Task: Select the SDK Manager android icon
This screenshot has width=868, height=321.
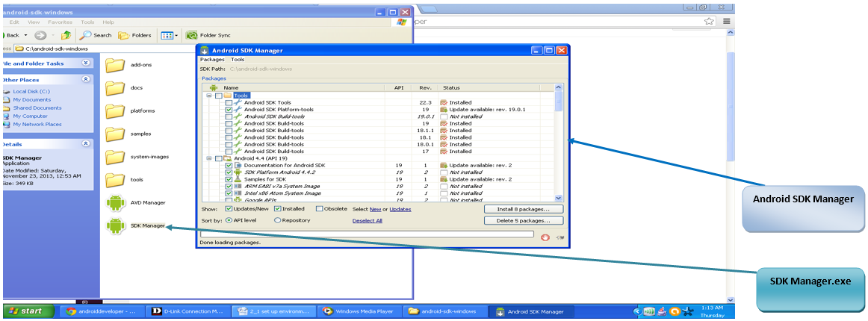Action: [115, 225]
